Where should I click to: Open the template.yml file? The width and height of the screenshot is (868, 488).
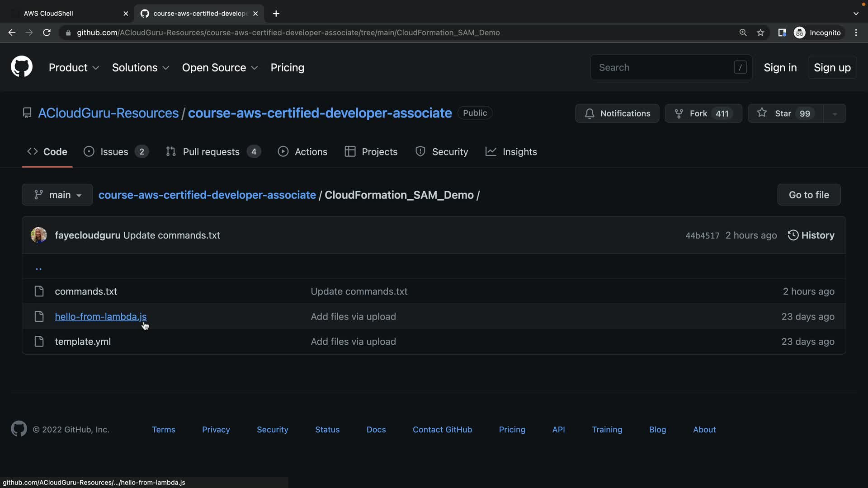pos(83,342)
